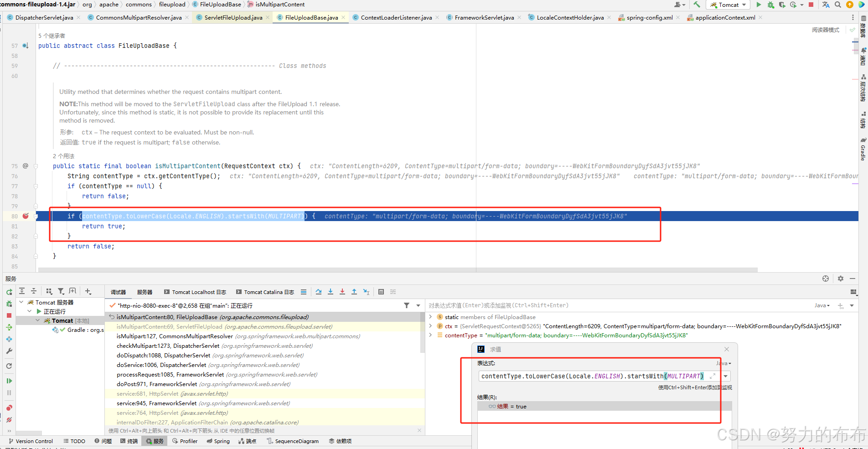This screenshot has height=449, width=868.
Task: Expand the ctx variable node
Action: coord(430,326)
